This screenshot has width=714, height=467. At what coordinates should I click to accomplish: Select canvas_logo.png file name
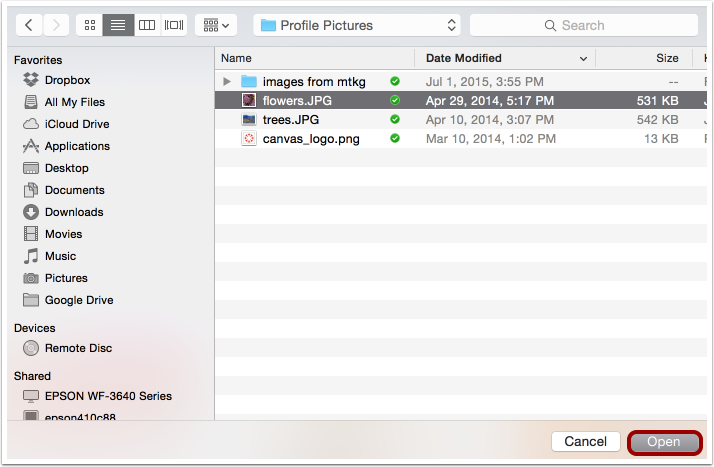[x=311, y=139]
